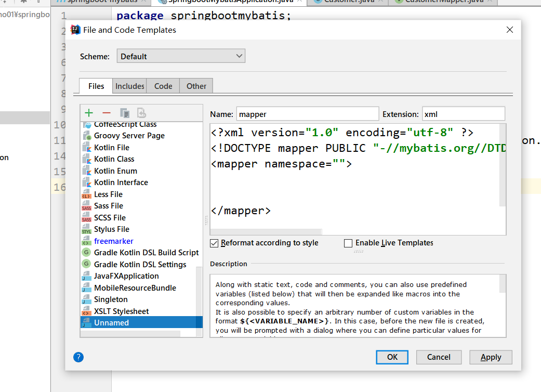Image resolution: width=541 pixels, height=392 pixels.
Task: Click the Copy Template icon
Action: (124, 113)
